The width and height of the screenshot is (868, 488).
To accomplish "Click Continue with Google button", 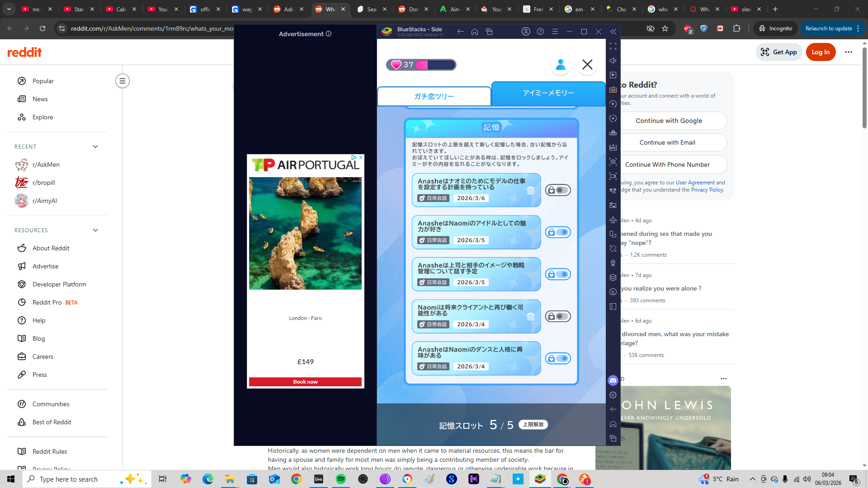I will point(669,121).
